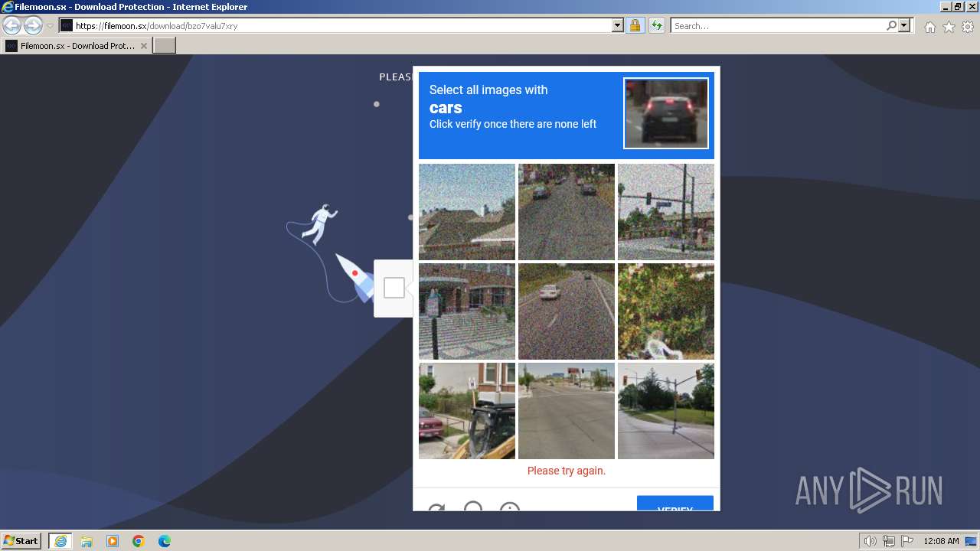980x551 pixels.
Task: Select the brick building with stairs tile
Action: [x=467, y=311]
